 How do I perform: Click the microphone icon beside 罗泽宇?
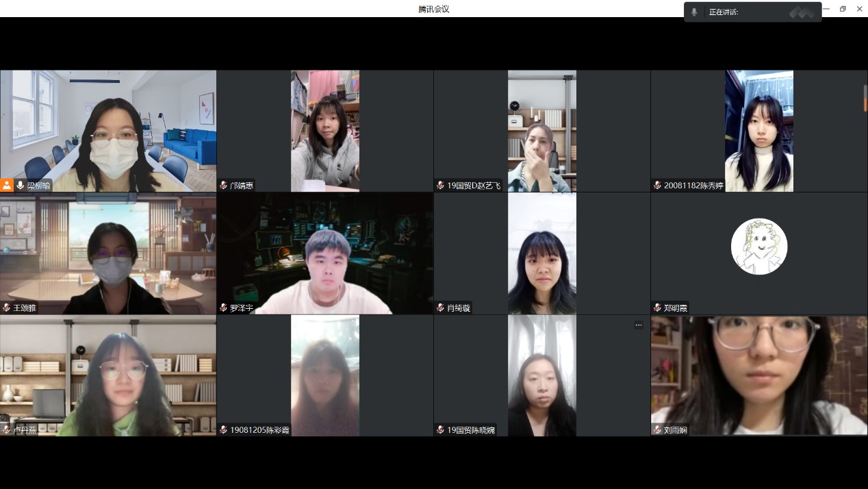pyautogui.click(x=222, y=308)
